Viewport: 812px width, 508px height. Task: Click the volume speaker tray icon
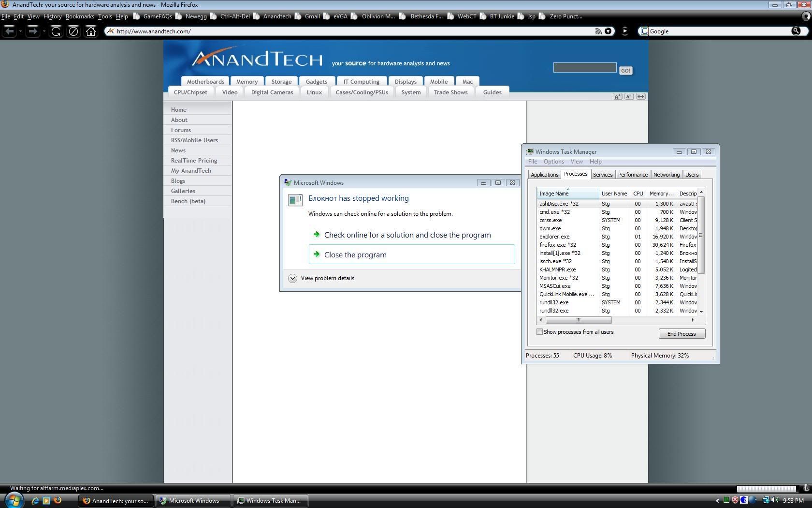pos(774,500)
